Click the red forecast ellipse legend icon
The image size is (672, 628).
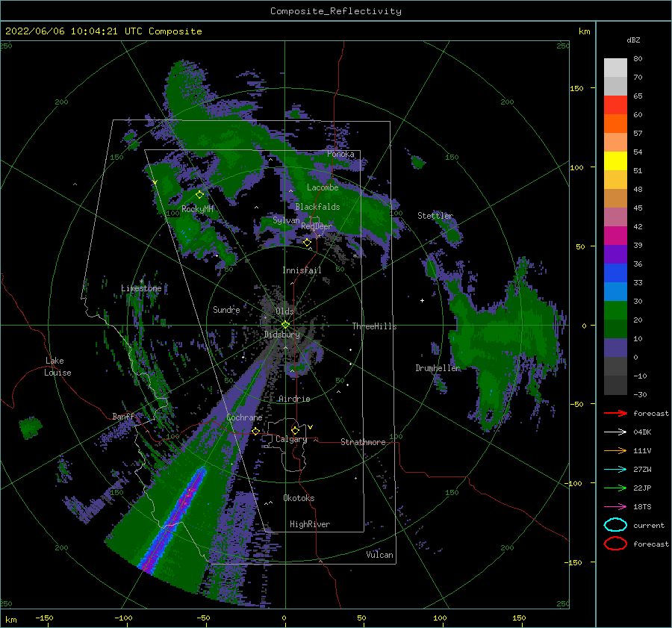click(x=615, y=544)
